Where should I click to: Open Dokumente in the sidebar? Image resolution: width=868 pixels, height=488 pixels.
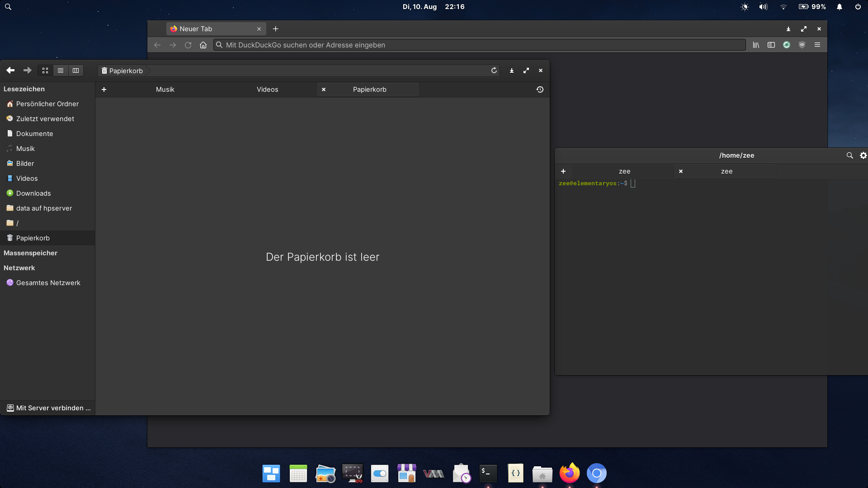click(x=47, y=134)
